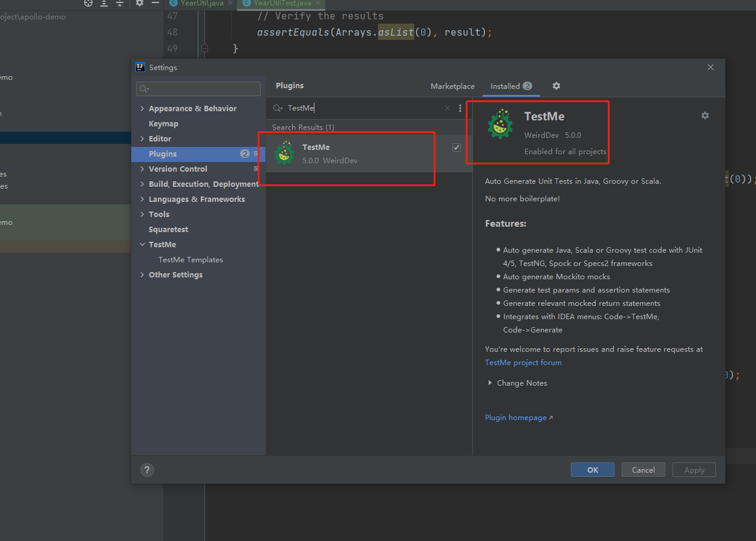The width and height of the screenshot is (756, 541).
Task: Clear the plugin search text
Action: (448, 108)
